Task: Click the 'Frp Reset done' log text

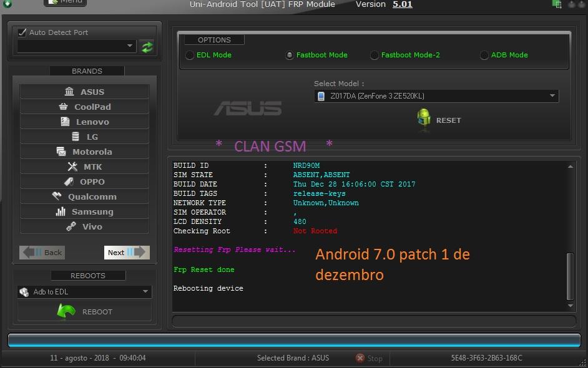Action: (203, 269)
